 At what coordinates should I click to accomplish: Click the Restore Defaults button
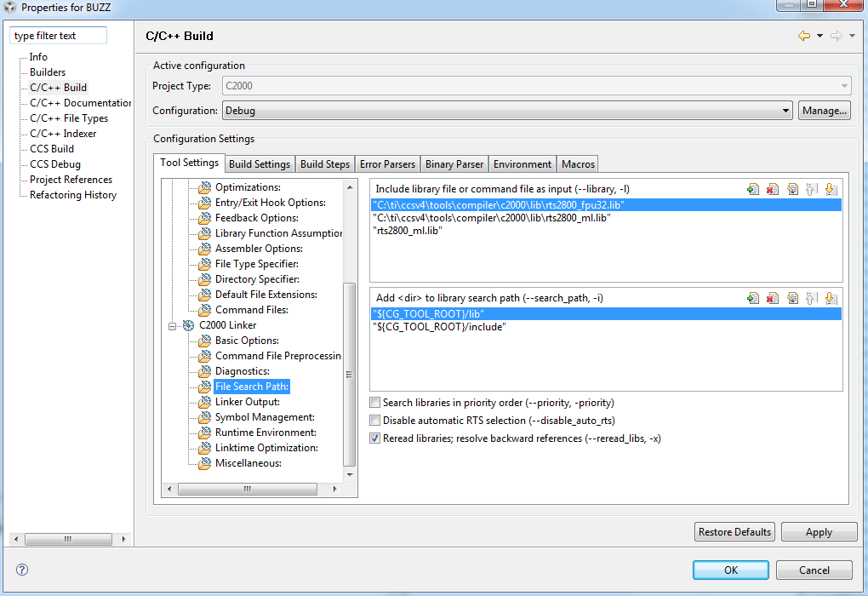coord(734,532)
